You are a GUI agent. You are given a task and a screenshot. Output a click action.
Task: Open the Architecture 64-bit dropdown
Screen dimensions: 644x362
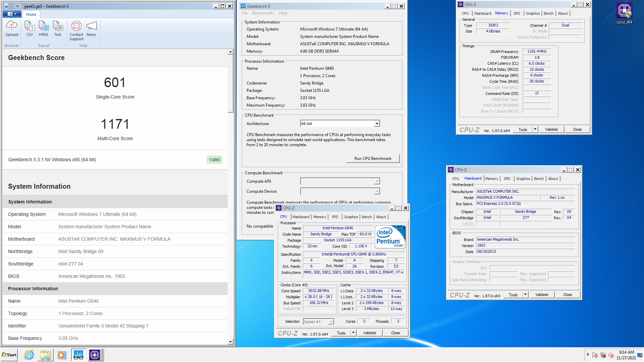click(340, 124)
